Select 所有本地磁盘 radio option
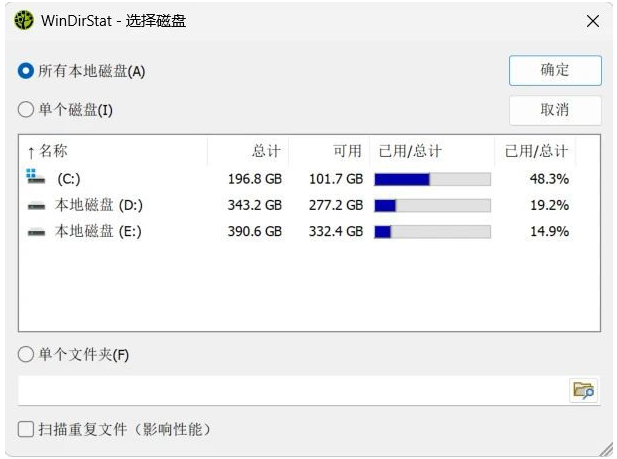The height and width of the screenshot is (459, 617). point(26,71)
